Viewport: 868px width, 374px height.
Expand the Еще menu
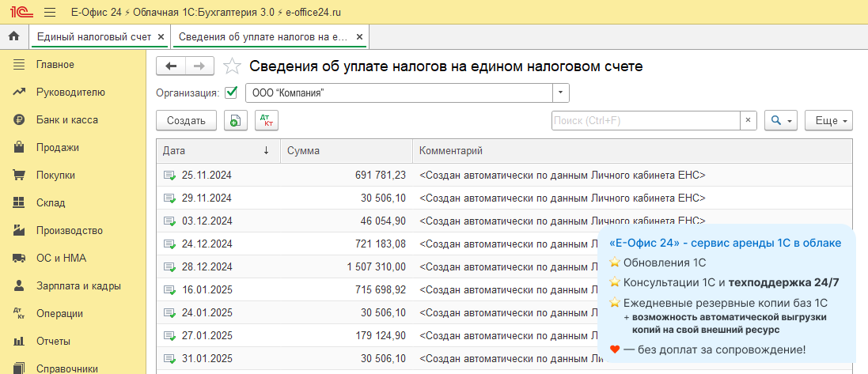click(828, 120)
